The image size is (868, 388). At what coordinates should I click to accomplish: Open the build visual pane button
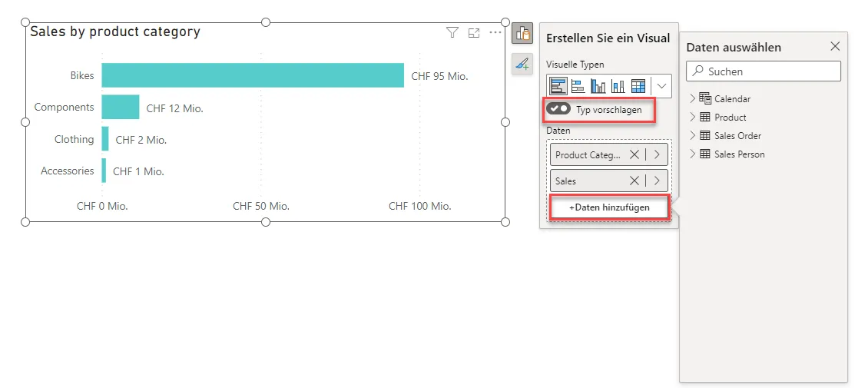pos(522,34)
